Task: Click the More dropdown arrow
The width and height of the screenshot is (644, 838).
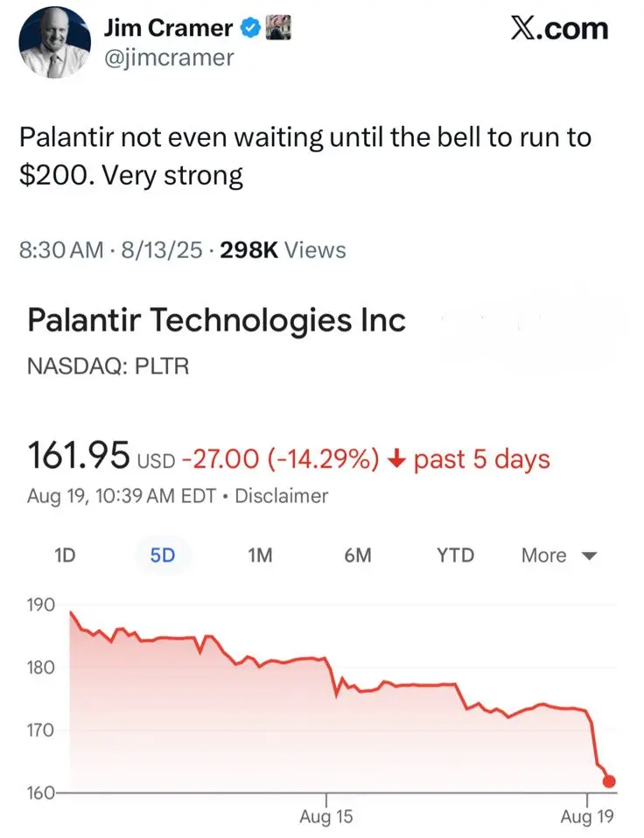Action: click(589, 555)
